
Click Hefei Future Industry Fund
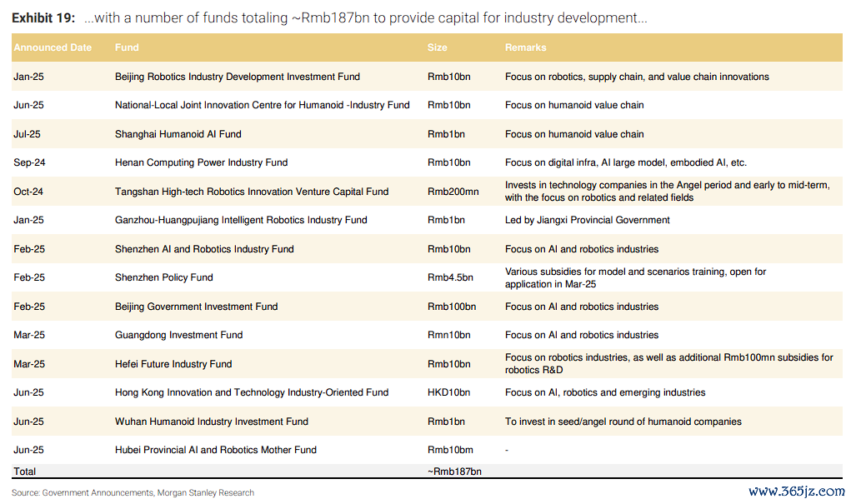coord(173,364)
